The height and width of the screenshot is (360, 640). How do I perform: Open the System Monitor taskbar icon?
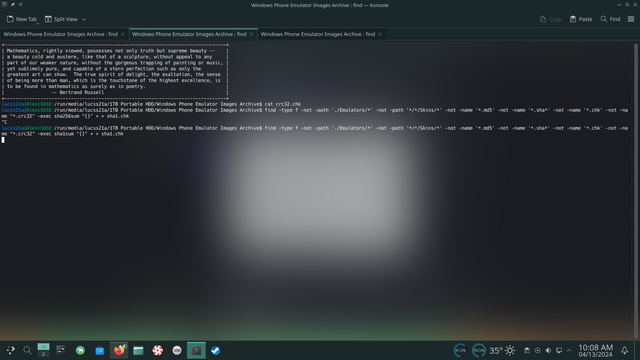(x=61, y=350)
